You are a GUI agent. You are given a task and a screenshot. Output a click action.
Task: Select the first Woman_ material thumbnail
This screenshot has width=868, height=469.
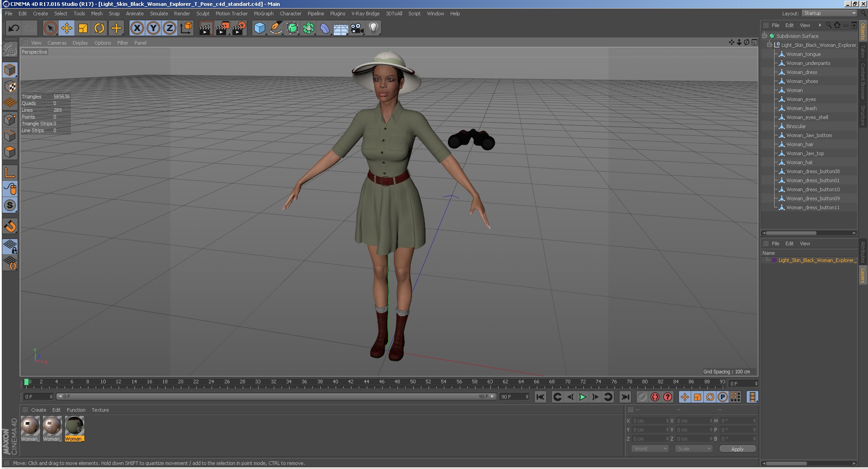pos(30,428)
